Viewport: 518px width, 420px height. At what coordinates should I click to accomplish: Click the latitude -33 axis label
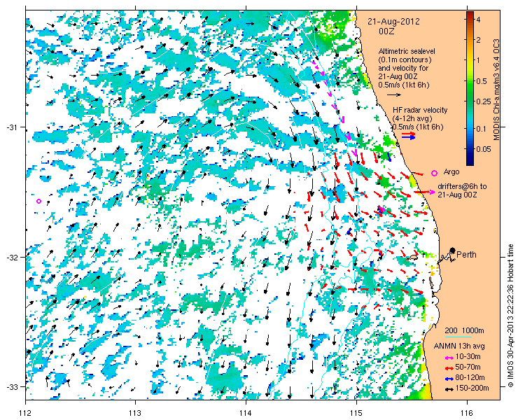coord(11,386)
